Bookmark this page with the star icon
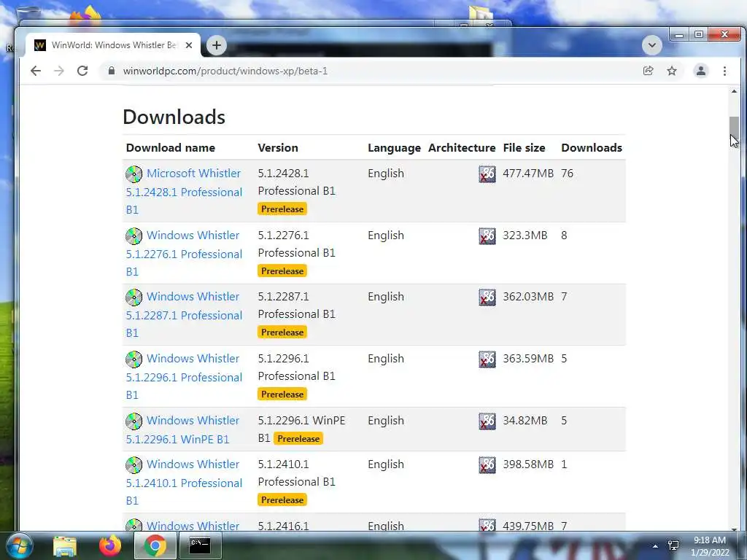The width and height of the screenshot is (747, 560). 672,71
